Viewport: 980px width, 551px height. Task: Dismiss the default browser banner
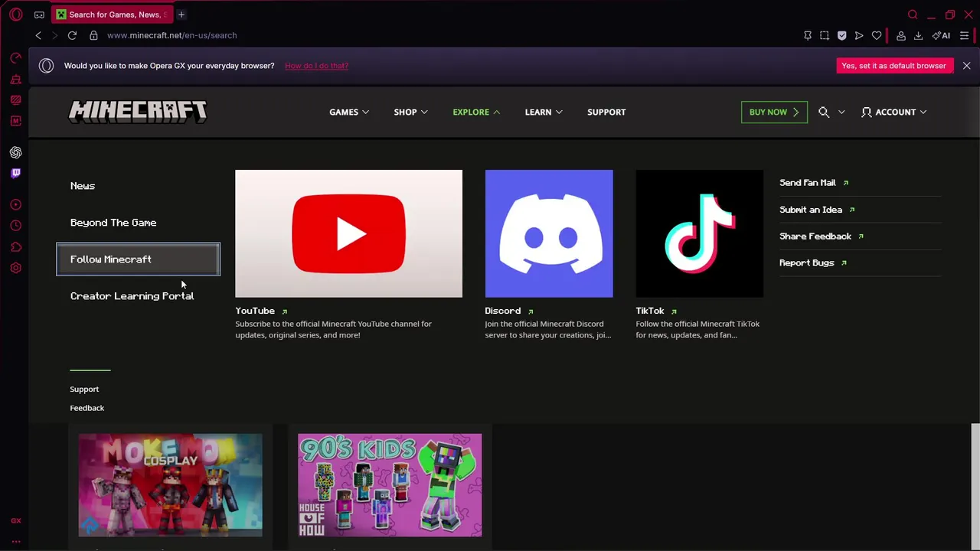966,66
